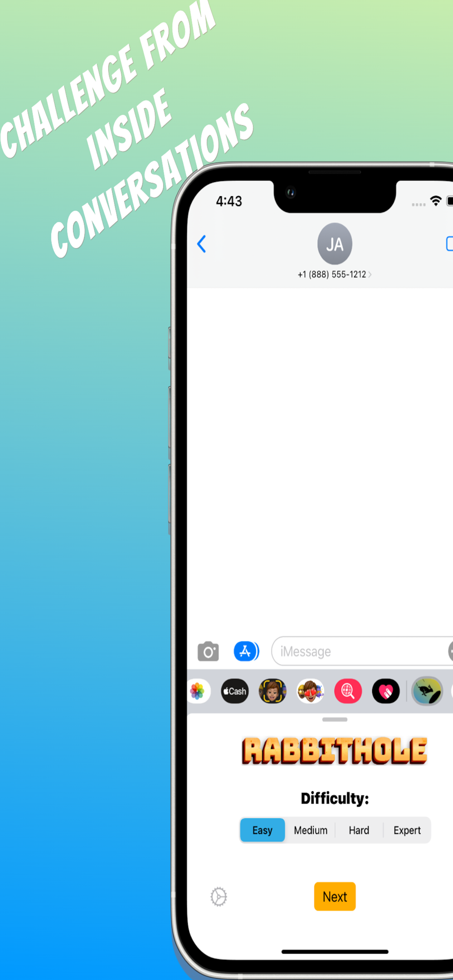Tap the Difficulty: label
453x980 pixels.
pyautogui.click(x=335, y=798)
